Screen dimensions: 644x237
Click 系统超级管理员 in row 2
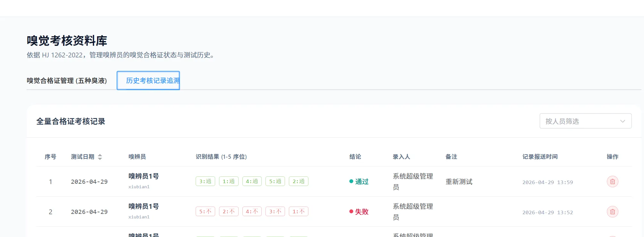point(413,212)
